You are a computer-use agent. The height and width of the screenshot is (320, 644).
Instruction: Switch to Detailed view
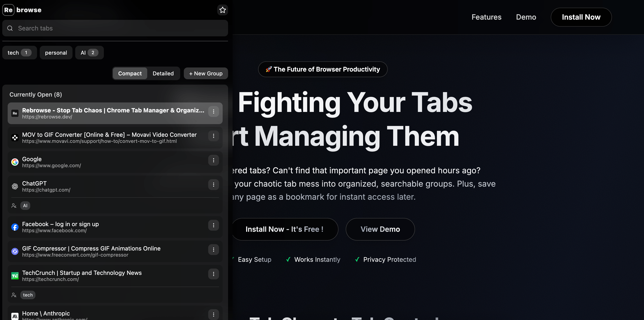point(163,73)
